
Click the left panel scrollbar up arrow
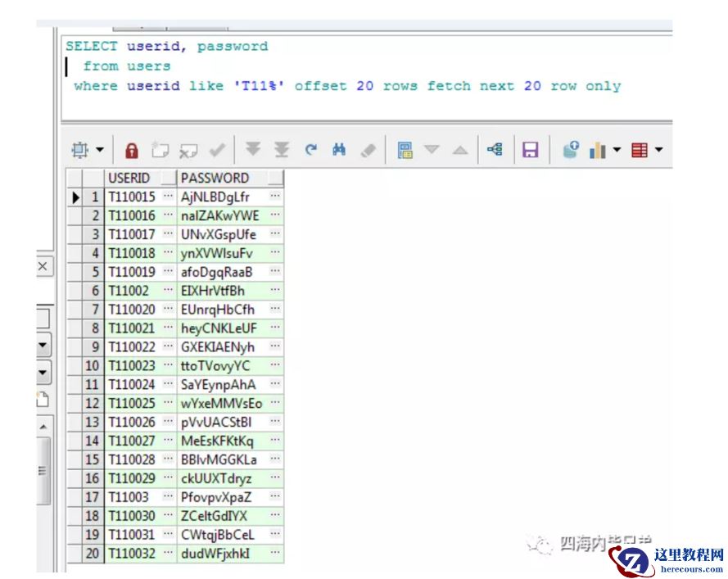(x=43, y=427)
